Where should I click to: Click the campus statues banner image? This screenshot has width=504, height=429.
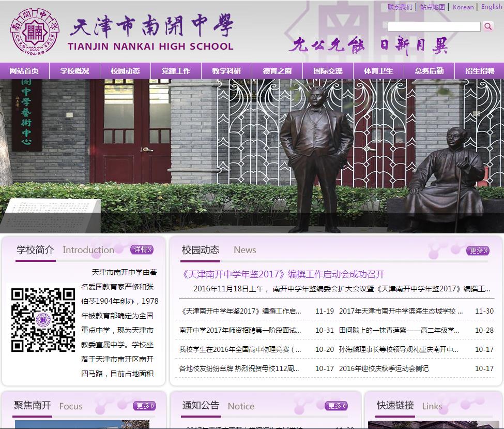(x=252, y=156)
